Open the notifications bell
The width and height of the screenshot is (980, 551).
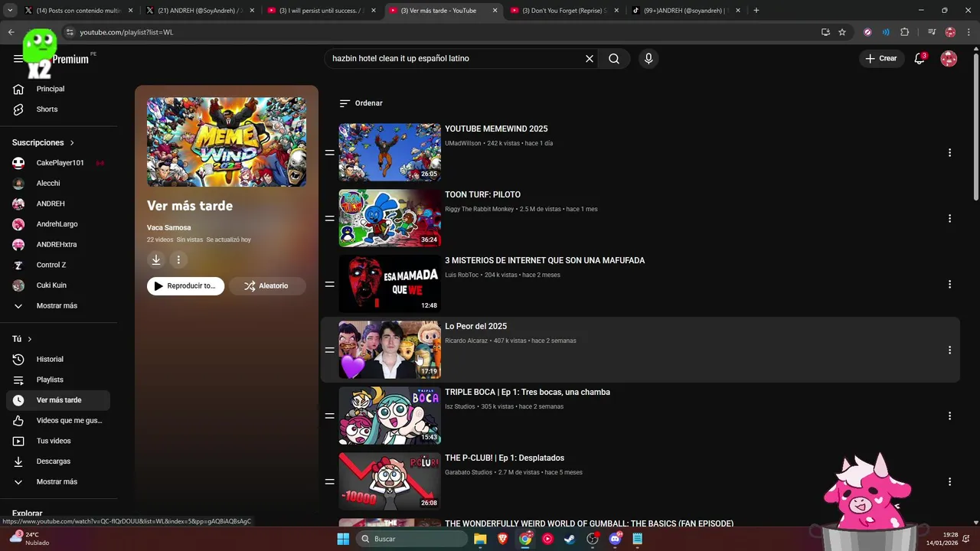(920, 59)
